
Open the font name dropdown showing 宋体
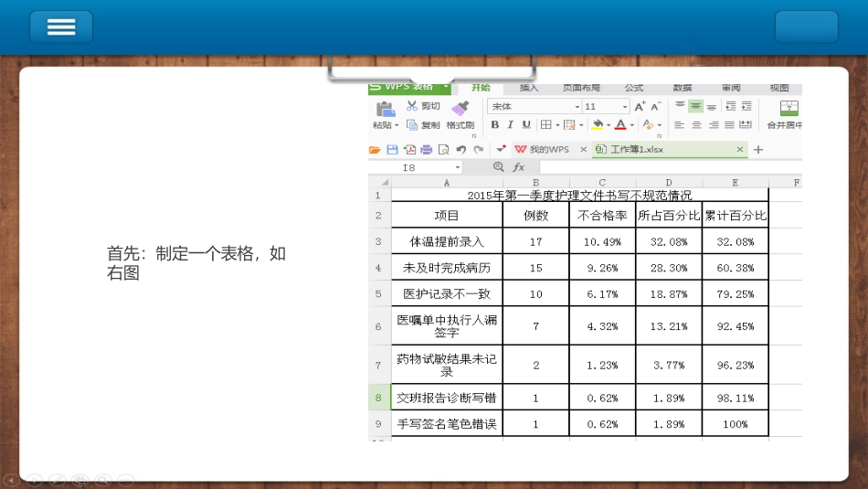[x=577, y=106]
